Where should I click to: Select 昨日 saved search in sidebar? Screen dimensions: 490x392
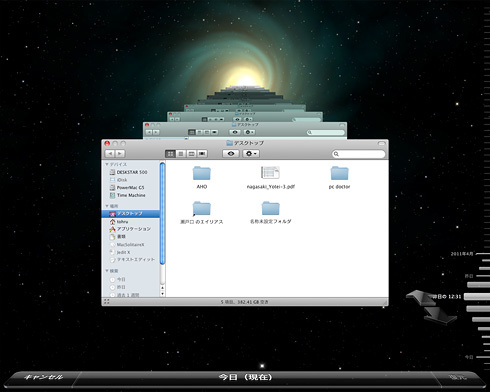tap(118, 287)
